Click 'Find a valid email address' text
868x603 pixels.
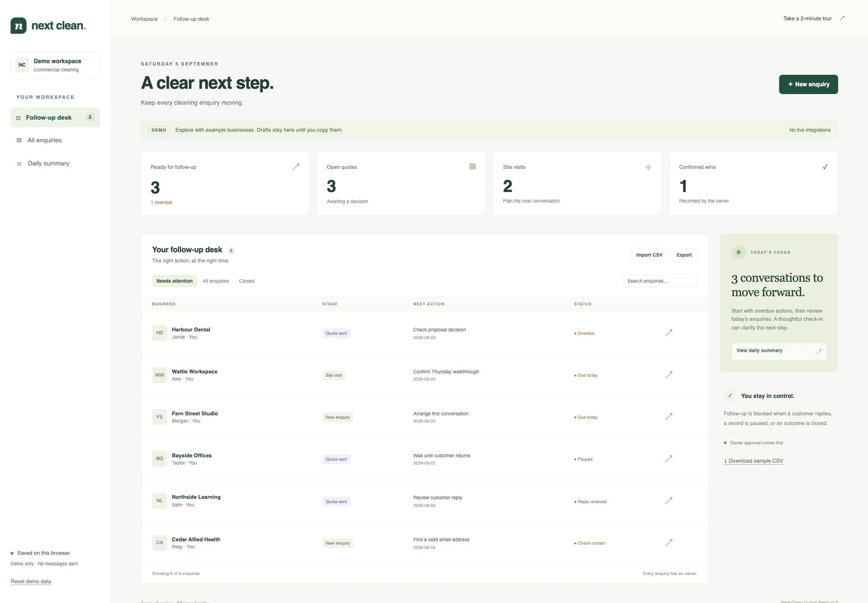point(441,540)
